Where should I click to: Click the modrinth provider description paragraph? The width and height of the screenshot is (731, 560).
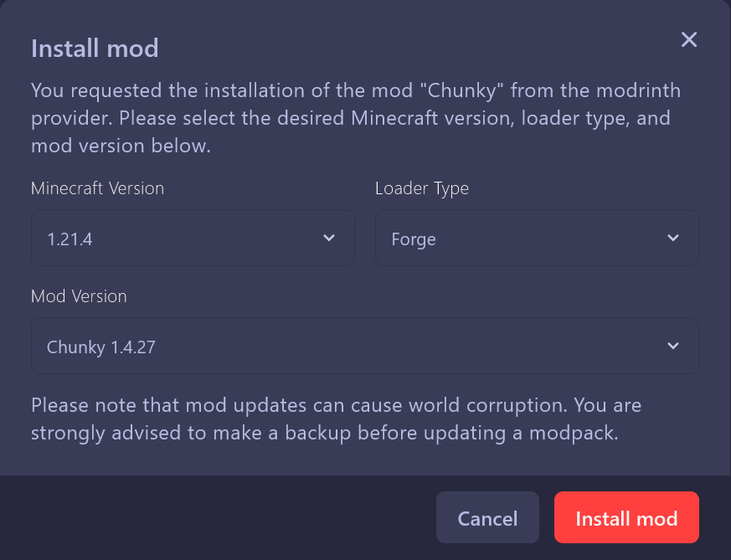352,118
